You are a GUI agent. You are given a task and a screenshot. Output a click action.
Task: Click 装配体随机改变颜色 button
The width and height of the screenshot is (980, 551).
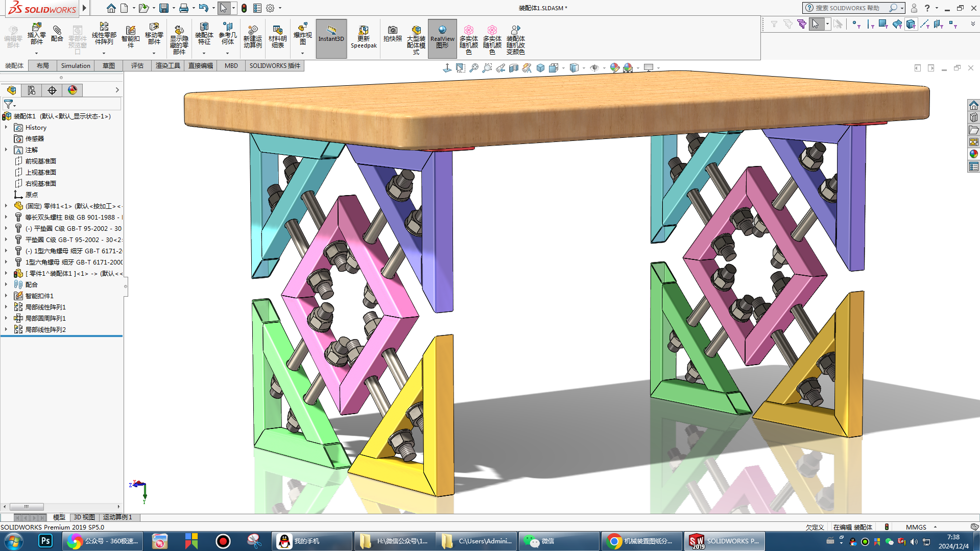pyautogui.click(x=516, y=40)
